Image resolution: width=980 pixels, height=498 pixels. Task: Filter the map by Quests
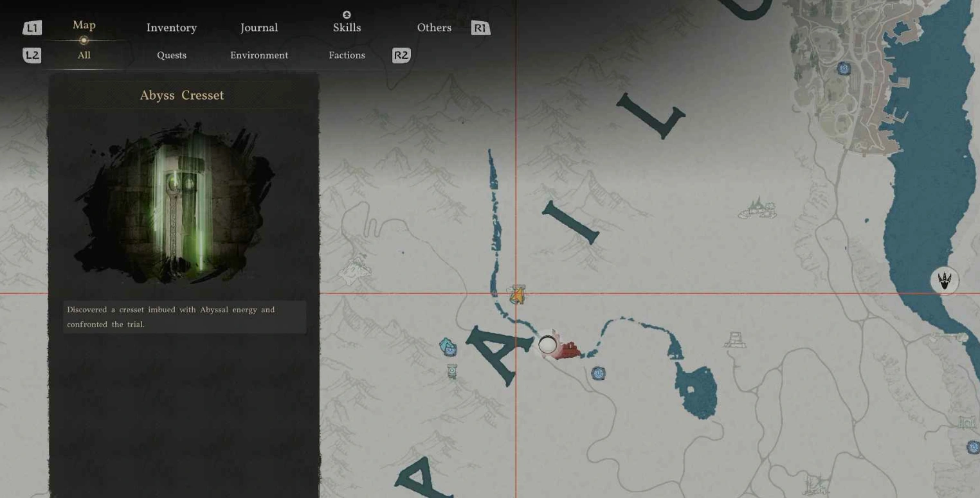(x=172, y=55)
